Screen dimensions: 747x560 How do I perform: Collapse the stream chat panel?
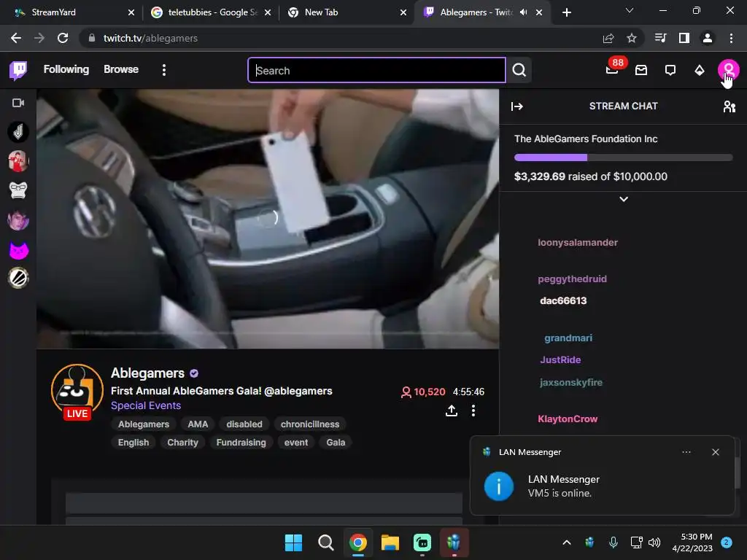(x=517, y=106)
